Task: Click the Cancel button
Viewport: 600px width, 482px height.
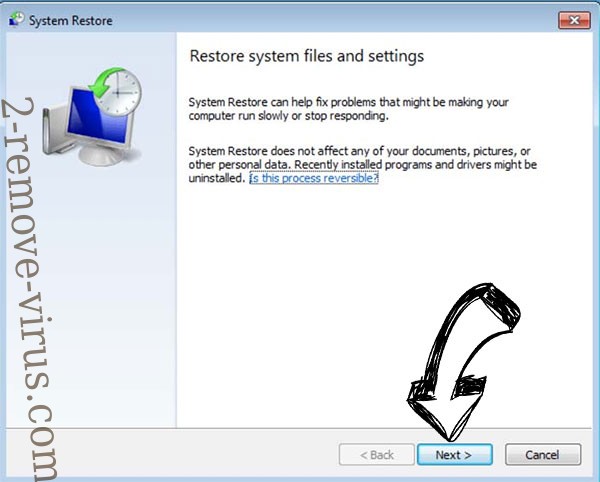Action: tap(543, 454)
